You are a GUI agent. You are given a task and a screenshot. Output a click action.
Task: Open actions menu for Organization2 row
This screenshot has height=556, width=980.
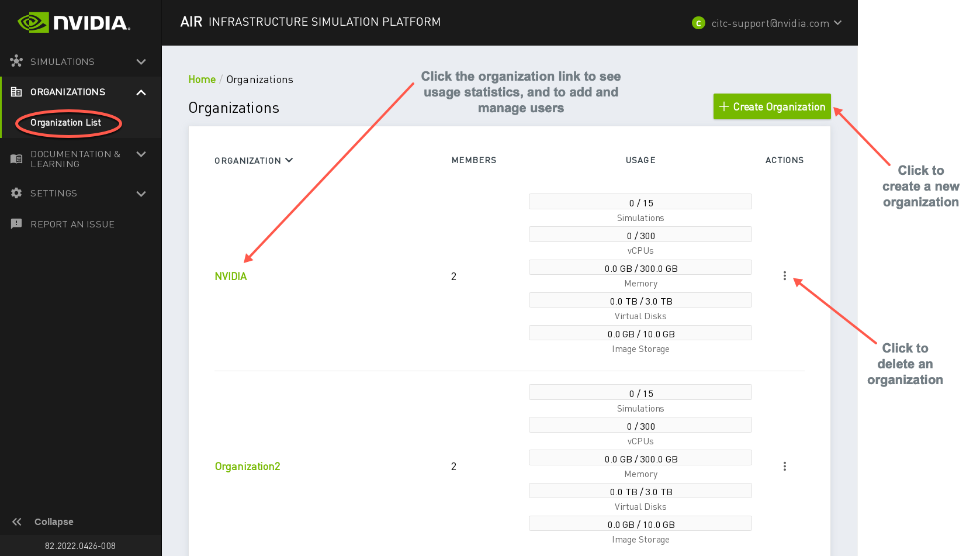[x=784, y=467]
